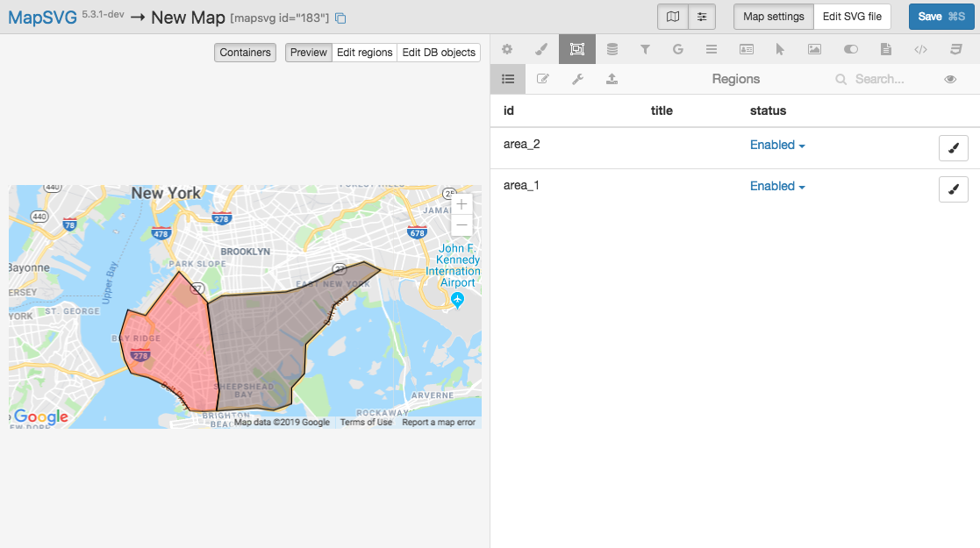Zoom out on the map

tap(461, 225)
